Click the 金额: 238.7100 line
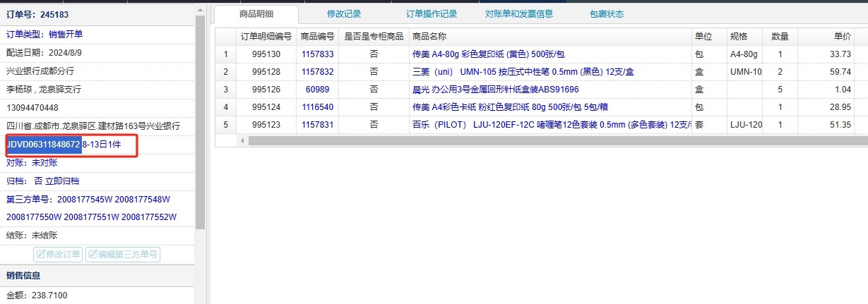 tap(37, 295)
